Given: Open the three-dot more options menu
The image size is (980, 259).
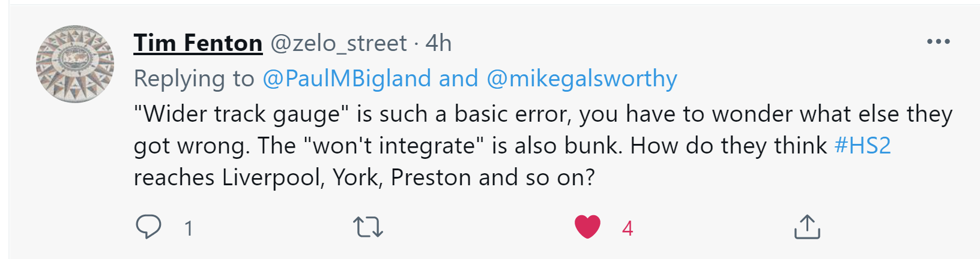Looking at the screenshot, I should (938, 42).
